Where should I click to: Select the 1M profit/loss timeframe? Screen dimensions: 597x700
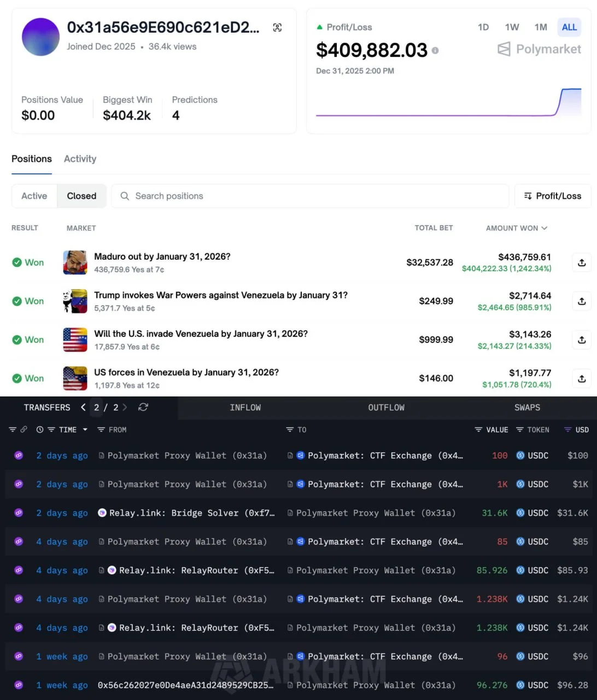(x=540, y=27)
